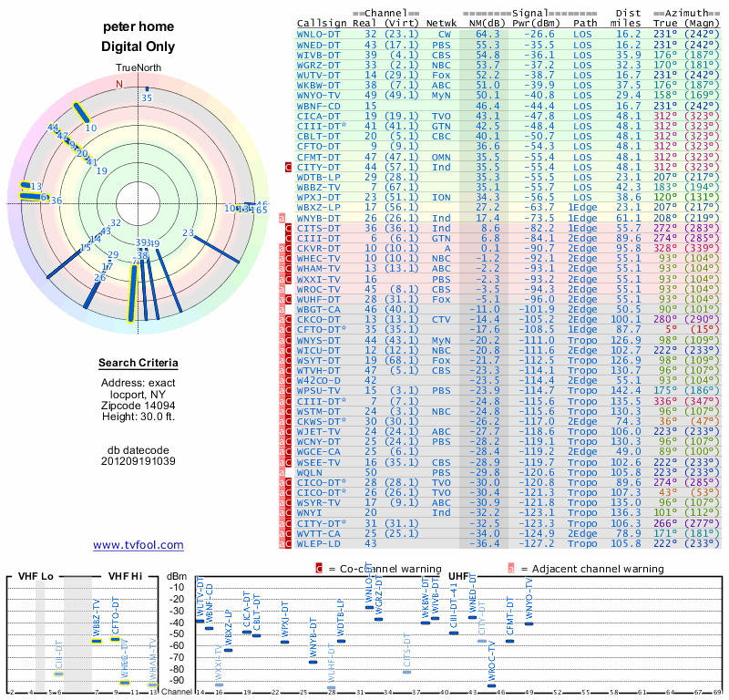Click WHAM-TV callsign in the table
This screenshot has width=729, height=700.
(x=318, y=268)
